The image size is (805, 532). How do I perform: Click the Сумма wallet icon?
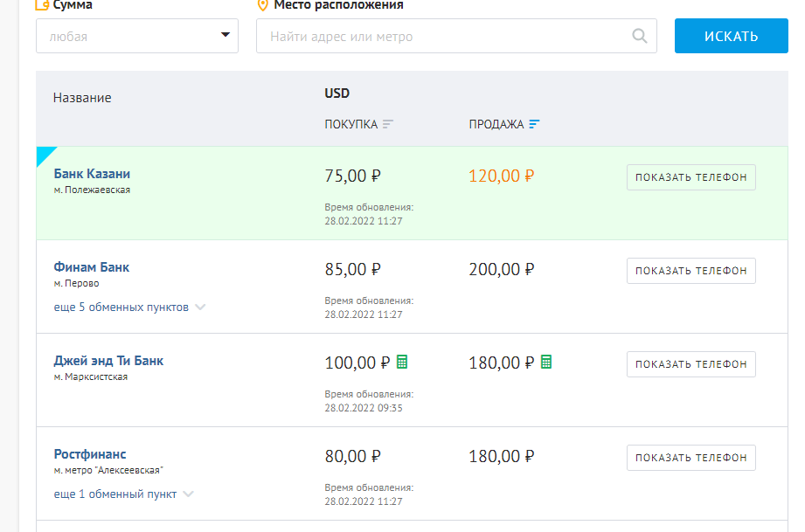(42, 5)
